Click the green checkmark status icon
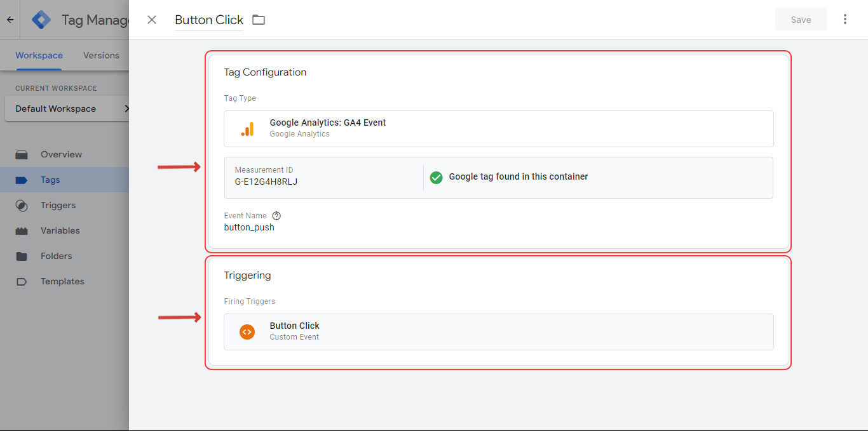The height and width of the screenshot is (431, 868). [x=436, y=177]
